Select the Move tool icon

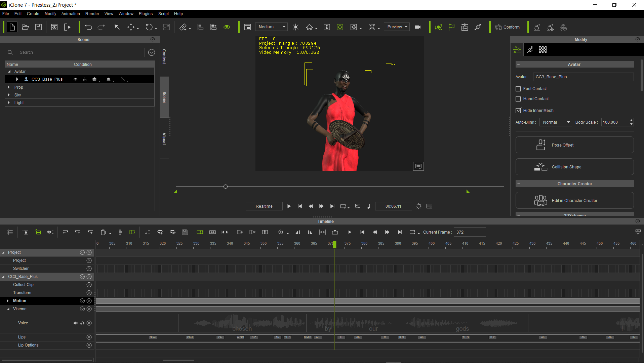pos(131,27)
